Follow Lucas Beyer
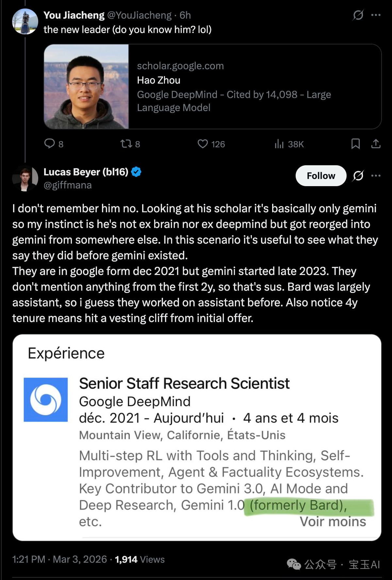Screen dimensions: 392x580 click(x=321, y=176)
